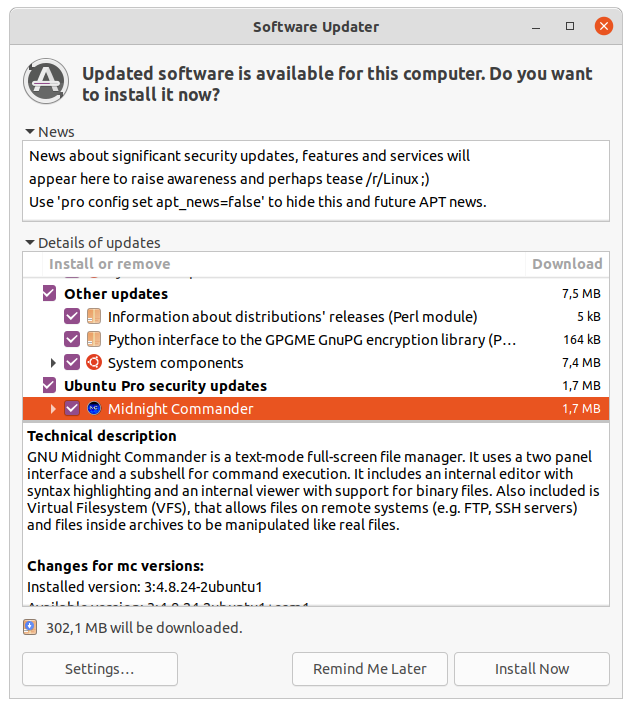The width and height of the screenshot is (632, 708).
Task: Click package icon beside Python GPGME entry
Action: click(x=94, y=339)
